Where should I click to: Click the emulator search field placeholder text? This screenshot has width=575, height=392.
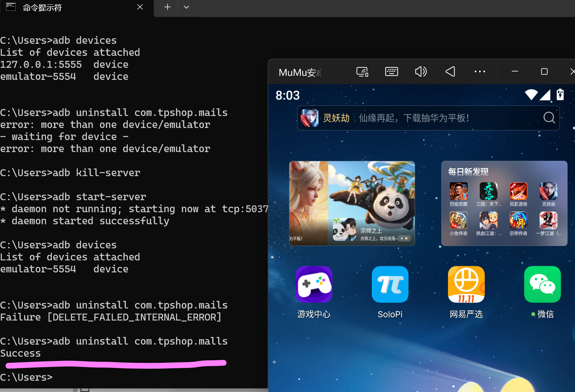point(414,118)
